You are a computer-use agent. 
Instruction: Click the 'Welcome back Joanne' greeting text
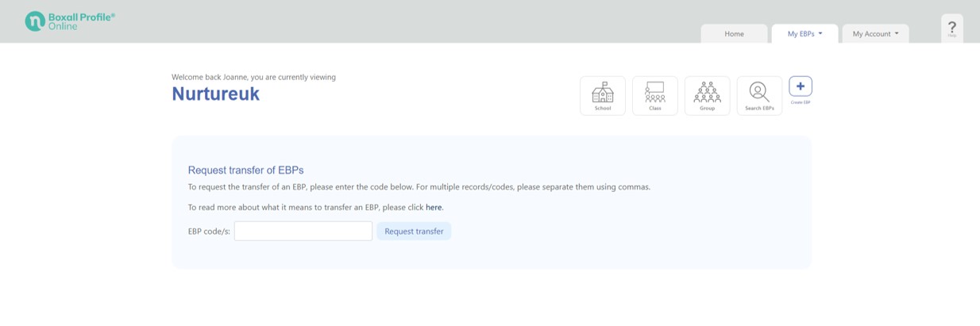(253, 77)
